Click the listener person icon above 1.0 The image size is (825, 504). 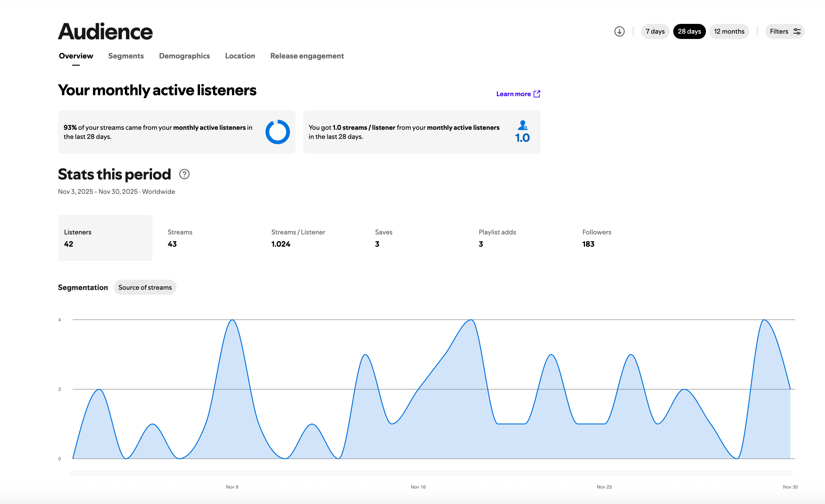522,125
